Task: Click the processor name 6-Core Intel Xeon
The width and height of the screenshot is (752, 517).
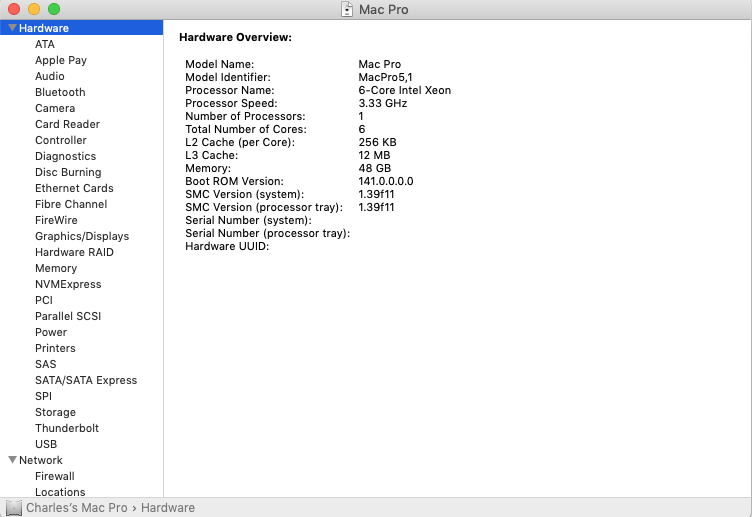Action: [x=405, y=90]
